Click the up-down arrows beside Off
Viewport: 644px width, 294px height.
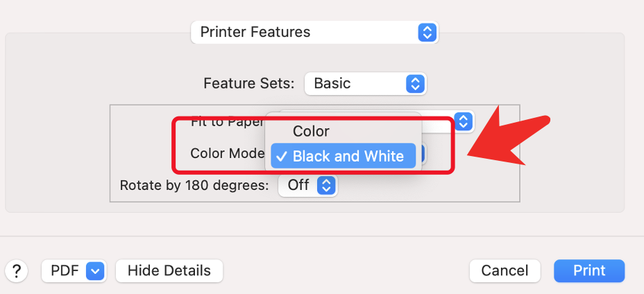point(326,185)
